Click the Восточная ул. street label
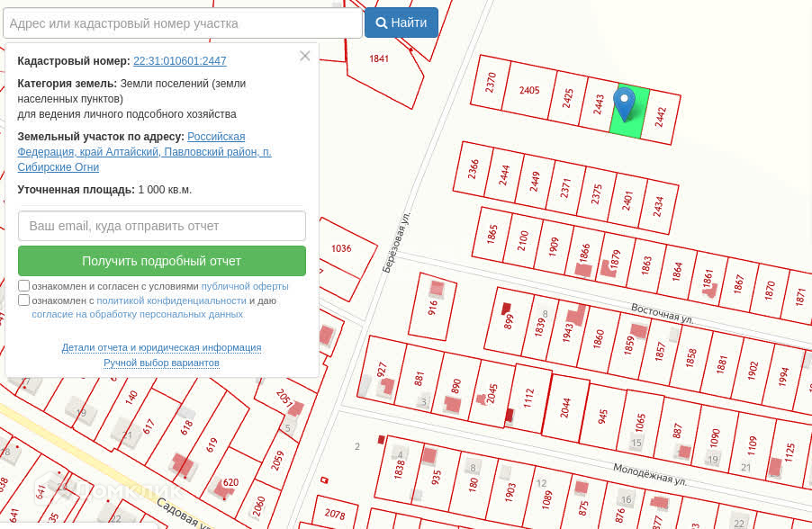 (x=662, y=314)
